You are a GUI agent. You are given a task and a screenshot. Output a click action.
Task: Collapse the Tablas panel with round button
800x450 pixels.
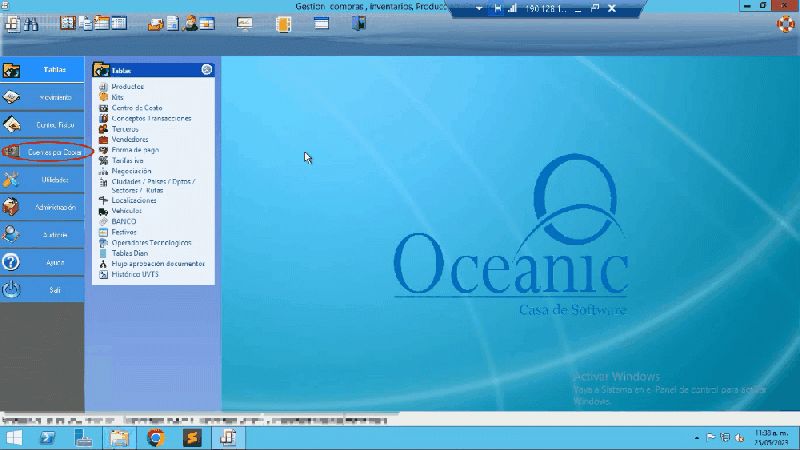pos(206,70)
